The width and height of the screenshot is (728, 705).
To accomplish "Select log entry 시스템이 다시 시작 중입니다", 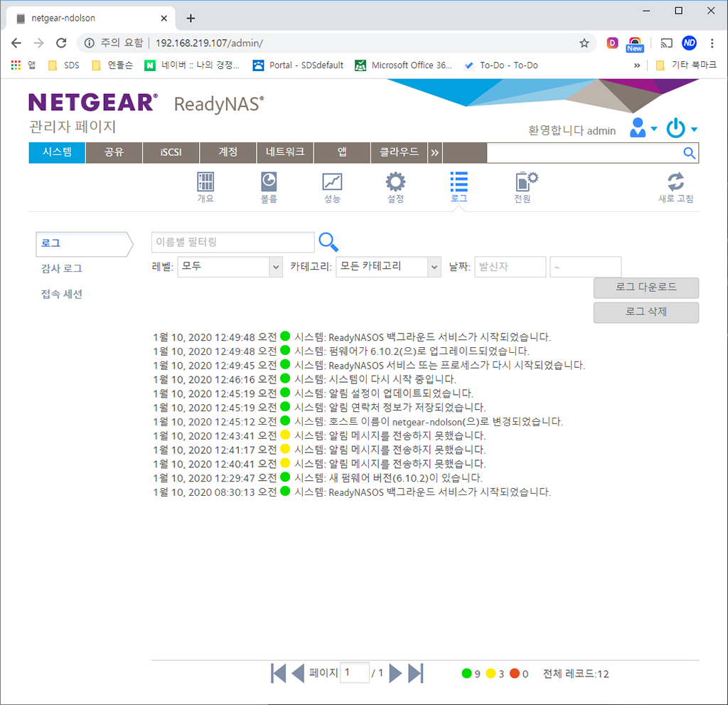I will (x=304, y=379).
